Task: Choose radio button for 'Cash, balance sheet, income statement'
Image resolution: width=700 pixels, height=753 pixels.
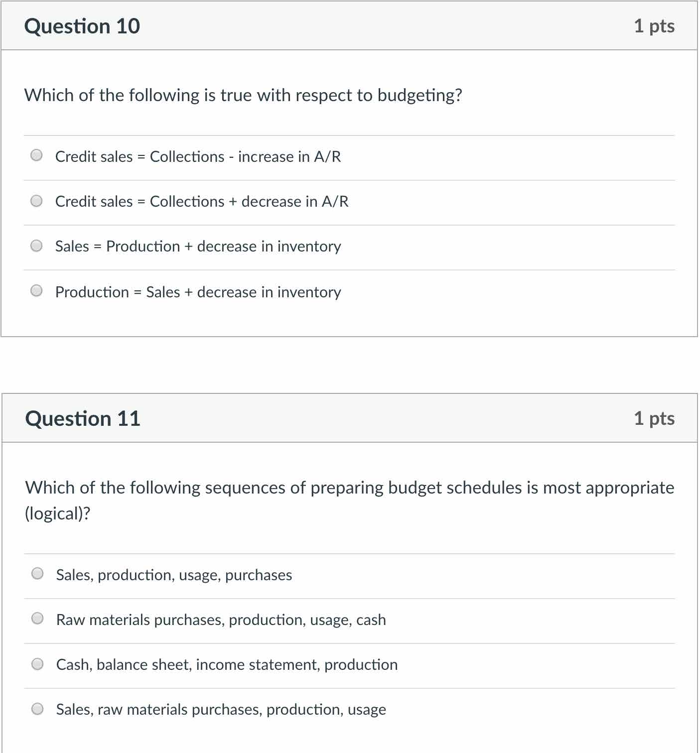Action: click(x=37, y=664)
